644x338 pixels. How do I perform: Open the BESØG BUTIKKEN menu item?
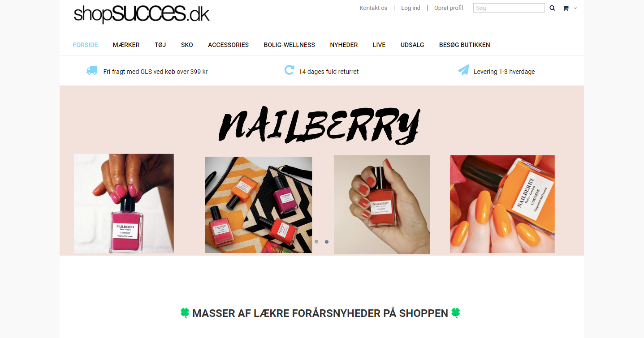[465, 45]
